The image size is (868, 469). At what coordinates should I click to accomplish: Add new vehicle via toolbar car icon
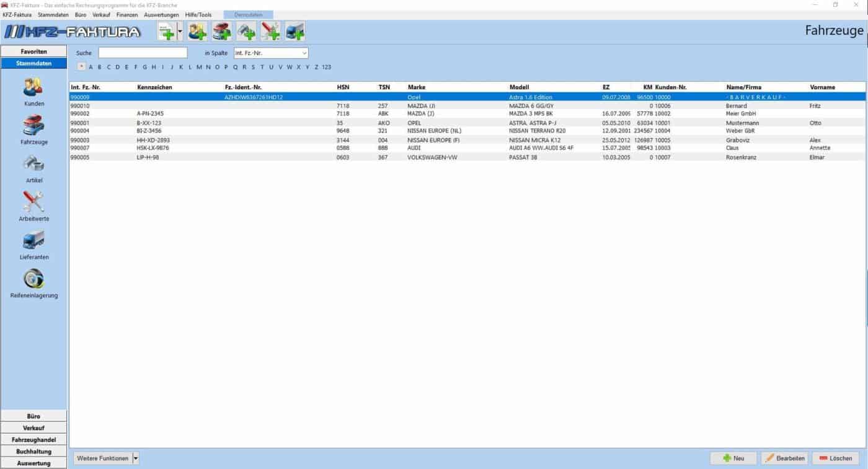pos(221,31)
